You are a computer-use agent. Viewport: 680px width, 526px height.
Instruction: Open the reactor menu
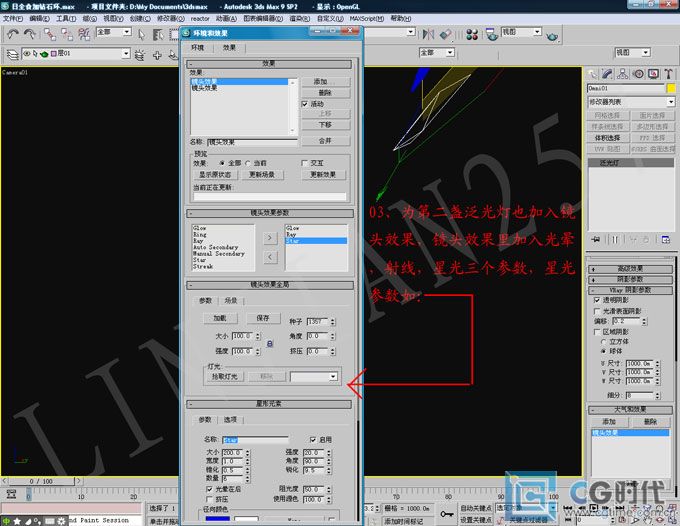coord(200,19)
